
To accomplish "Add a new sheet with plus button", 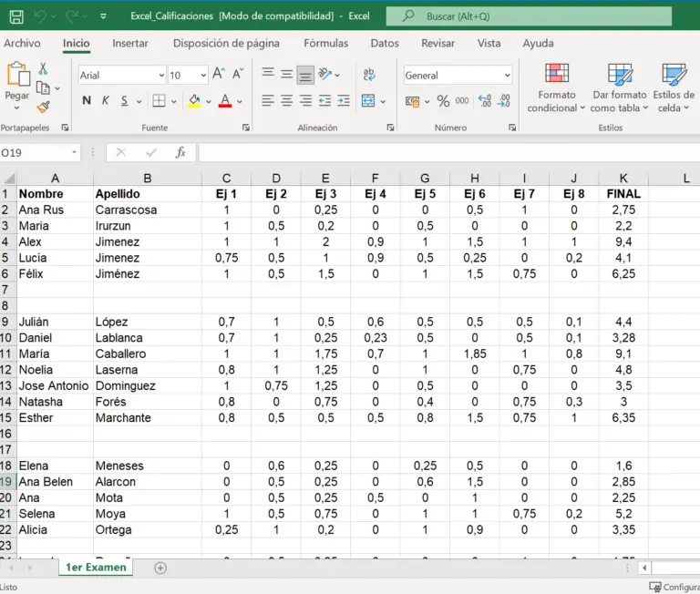I will pyautogui.click(x=160, y=568).
